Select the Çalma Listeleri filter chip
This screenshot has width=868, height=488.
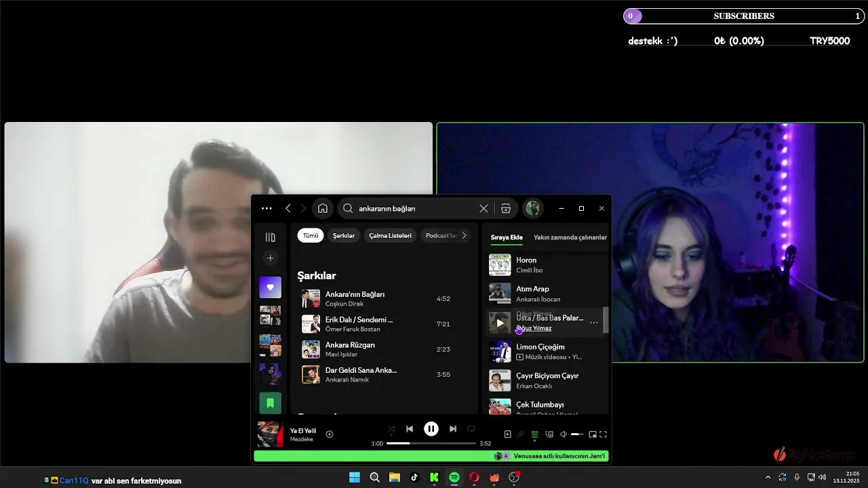[x=391, y=236]
